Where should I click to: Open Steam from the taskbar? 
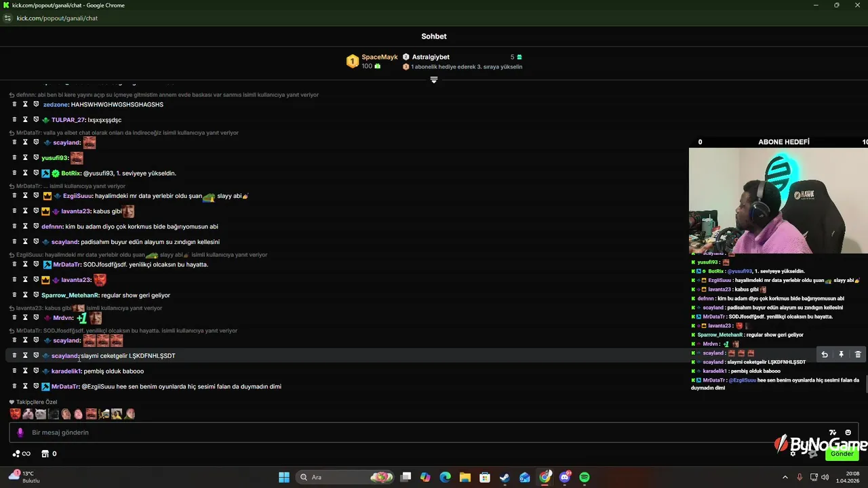tap(505, 477)
